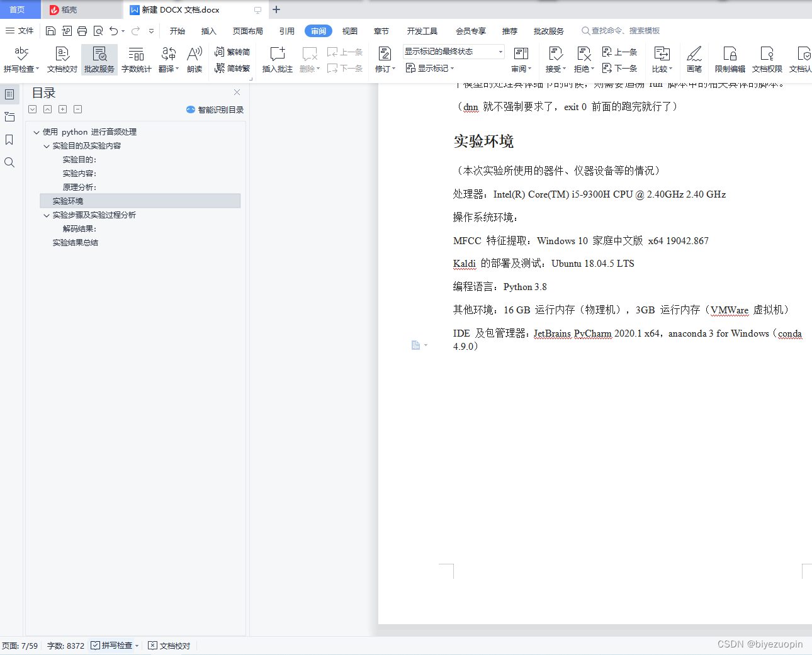This screenshot has width=812, height=655.
Task: Open 文档权限 document permissions
Action: pos(767,60)
